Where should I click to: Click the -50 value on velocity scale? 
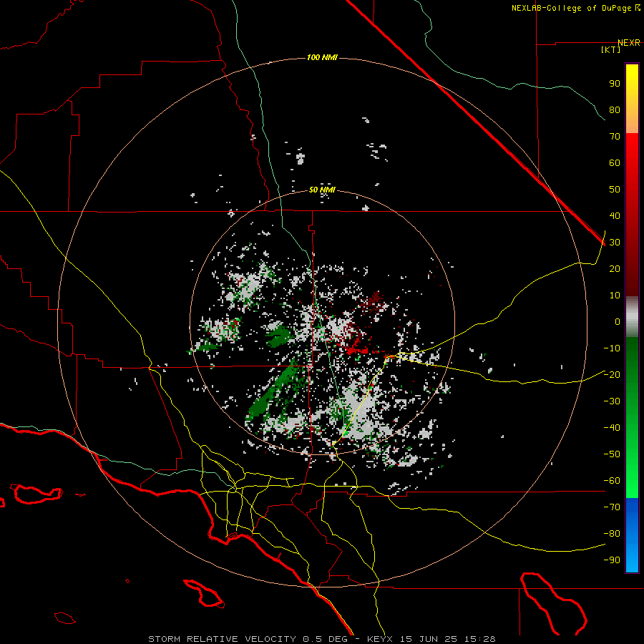[612, 454]
